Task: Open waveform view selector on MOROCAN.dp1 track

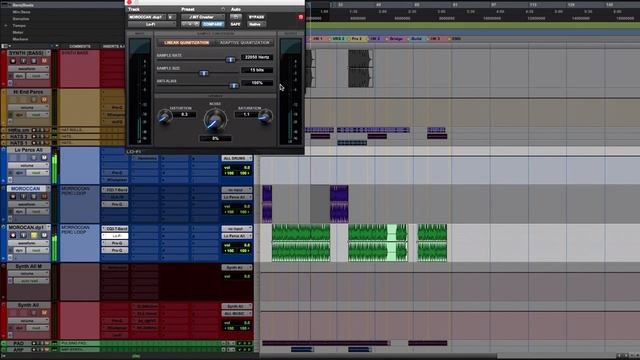Action: [29, 243]
